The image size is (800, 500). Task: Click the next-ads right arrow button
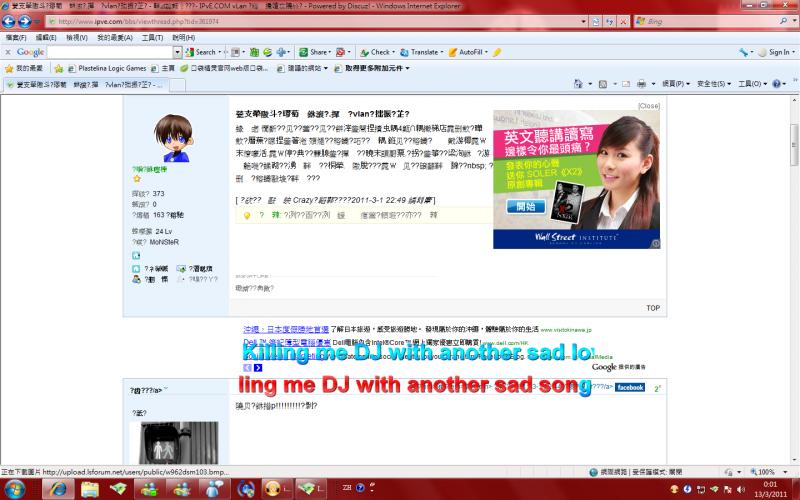[258, 368]
